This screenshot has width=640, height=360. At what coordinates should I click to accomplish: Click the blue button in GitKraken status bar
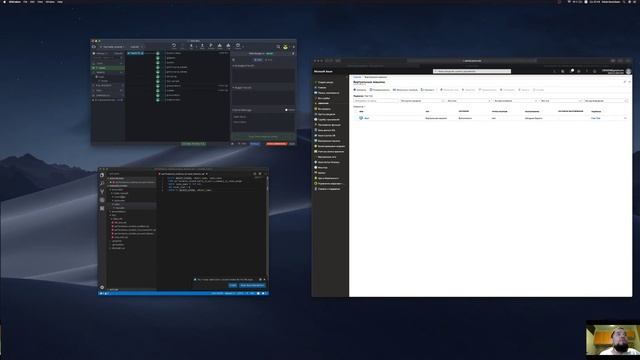[x=255, y=144]
